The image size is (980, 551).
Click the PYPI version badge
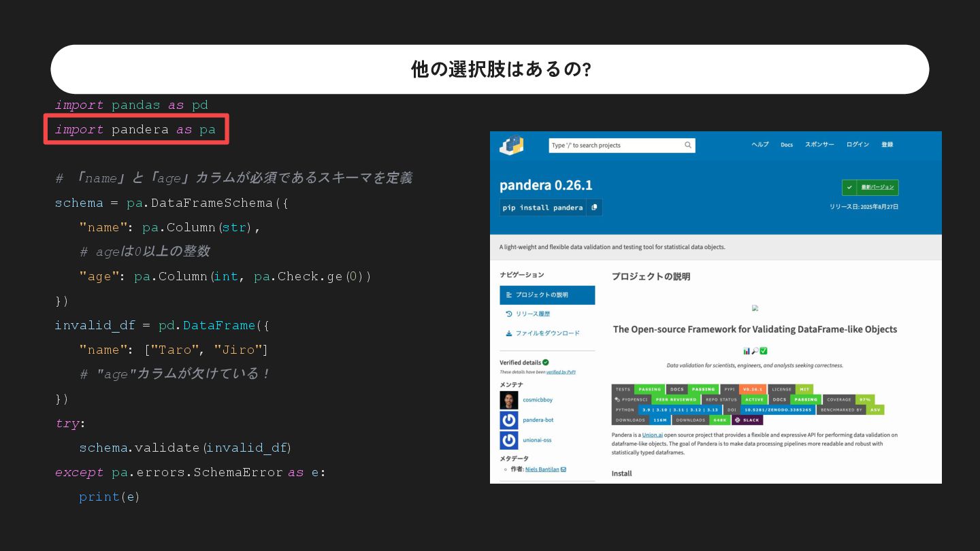pos(743,390)
